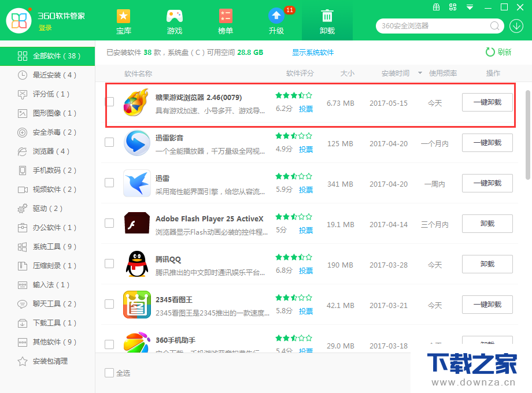Image resolution: width=532 pixels, height=393 pixels.
Task: Select 下载工具 (1) category
Action: point(47,323)
